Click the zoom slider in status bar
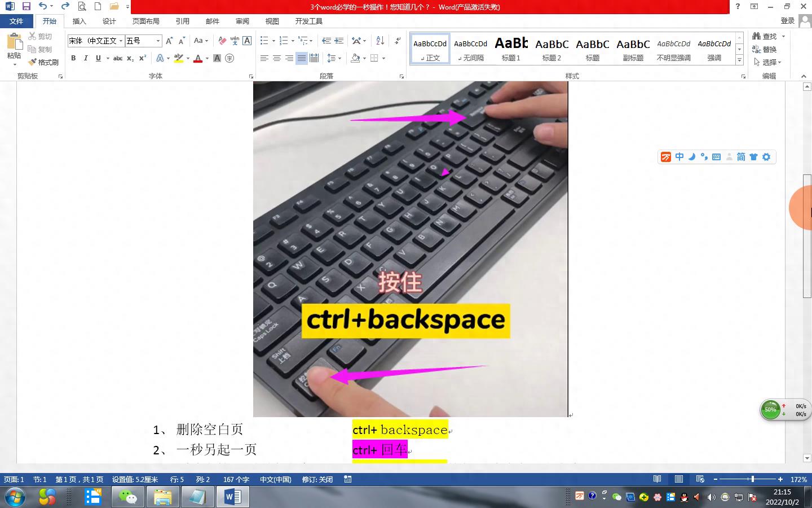This screenshot has height=508, width=812. click(752, 479)
